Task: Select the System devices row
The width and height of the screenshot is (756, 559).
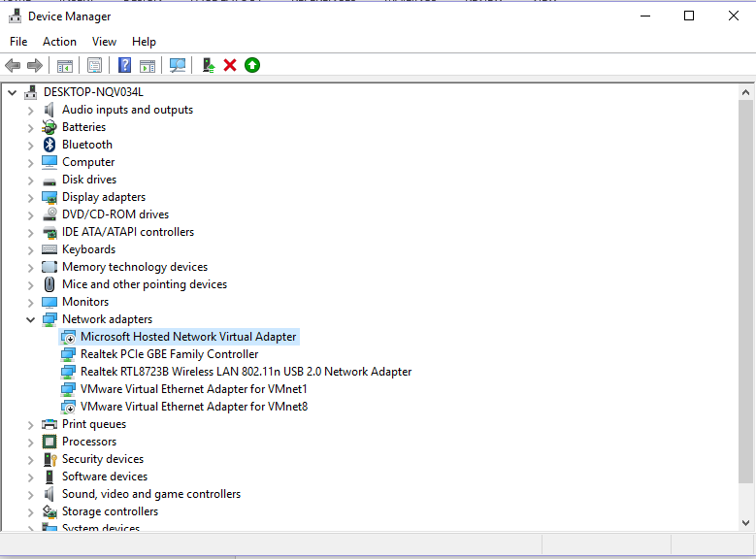Action: pos(101,528)
